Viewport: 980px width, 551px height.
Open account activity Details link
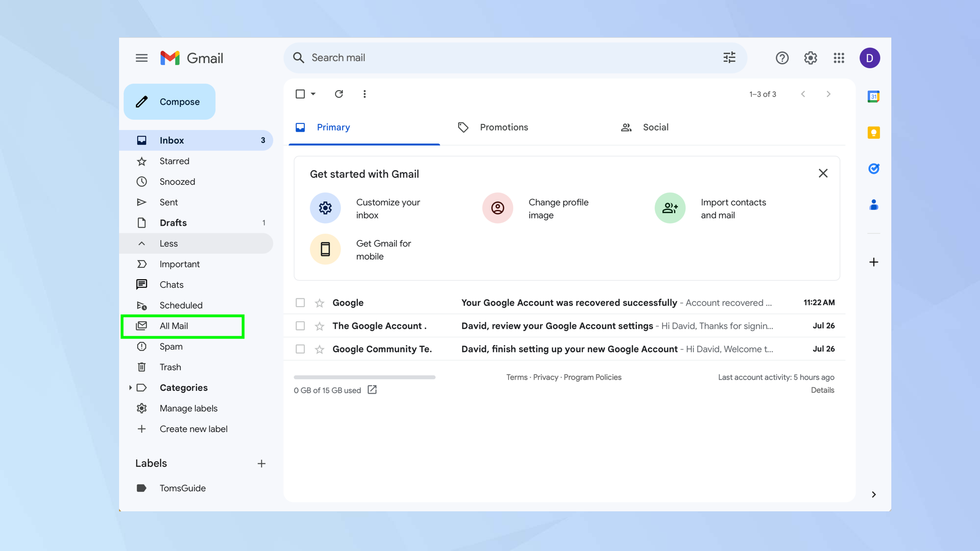click(x=822, y=390)
